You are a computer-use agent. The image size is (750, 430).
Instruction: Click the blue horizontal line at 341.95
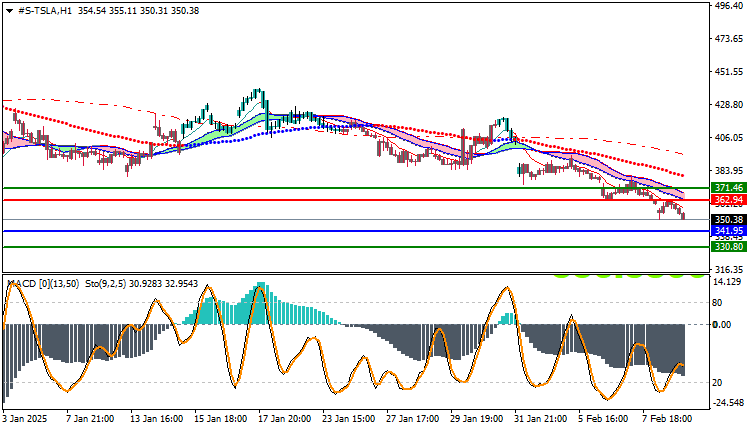pyautogui.click(x=355, y=231)
